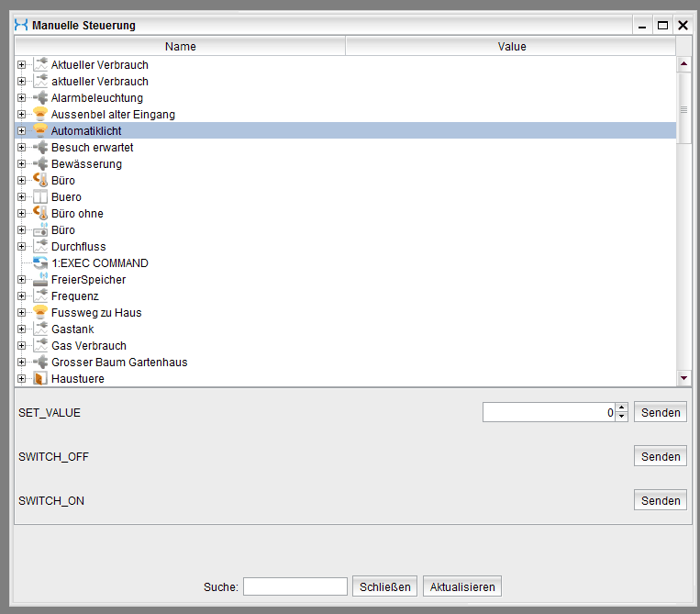Click the plug icon beside Alarmbeleuchtung
700x614 pixels.
[39, 98]
